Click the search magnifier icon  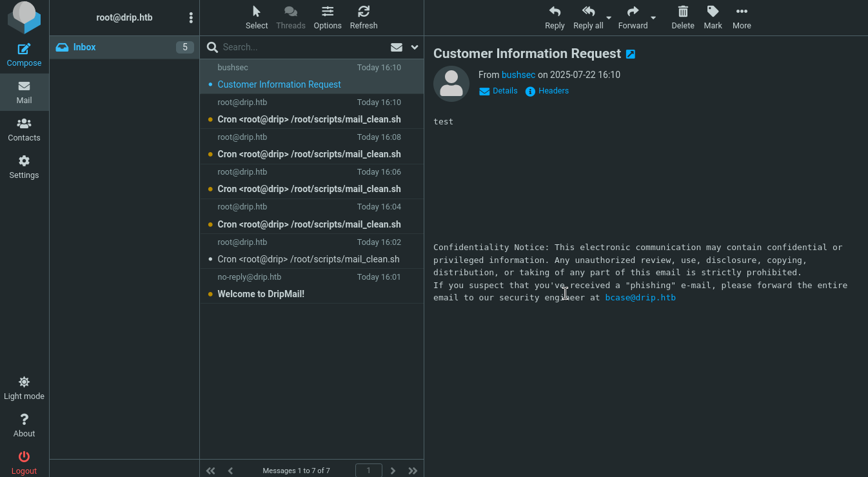tap(212, 47)
